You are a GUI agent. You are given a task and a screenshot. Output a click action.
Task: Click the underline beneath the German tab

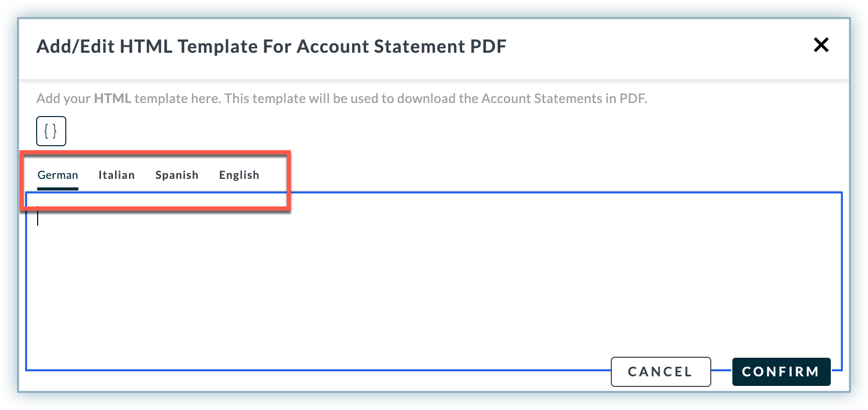click(x=58, y=189)
